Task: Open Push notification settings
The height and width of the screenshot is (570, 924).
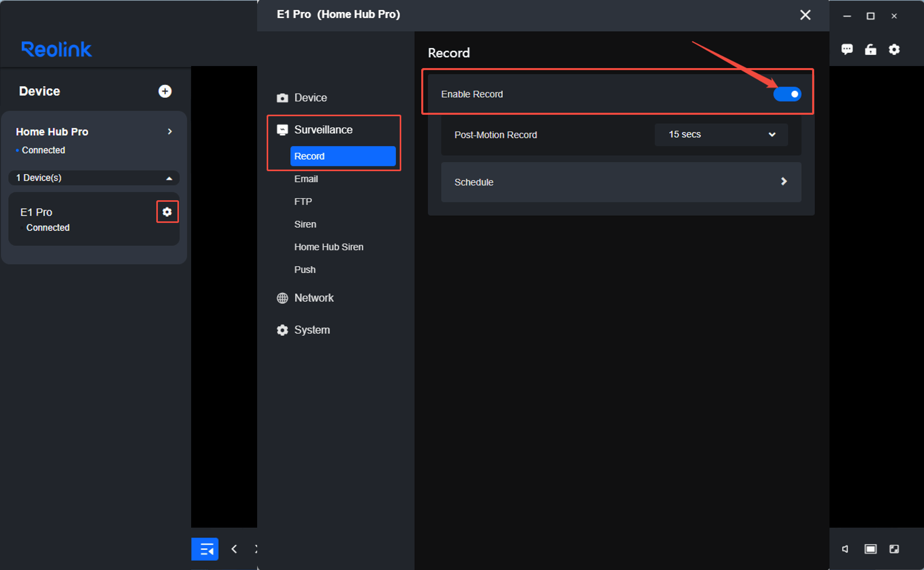Action: pyautogui.click(x=305, y=270)
